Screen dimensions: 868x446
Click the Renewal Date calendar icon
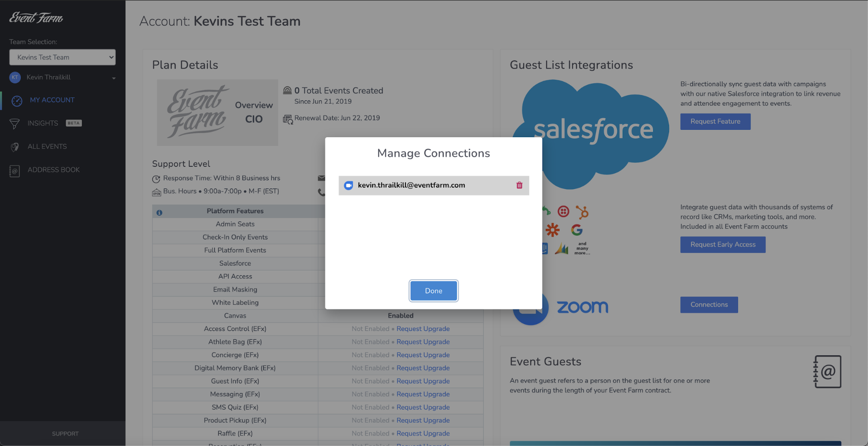288,119
